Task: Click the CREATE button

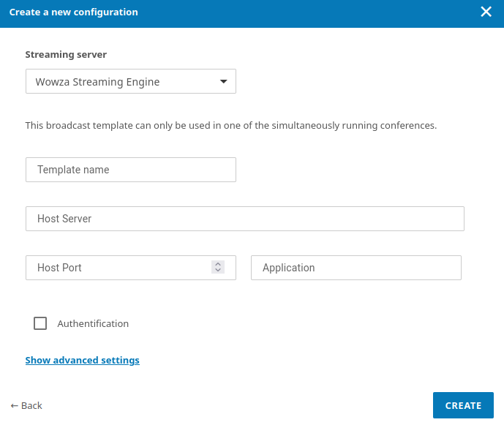Action: [463, 405]
